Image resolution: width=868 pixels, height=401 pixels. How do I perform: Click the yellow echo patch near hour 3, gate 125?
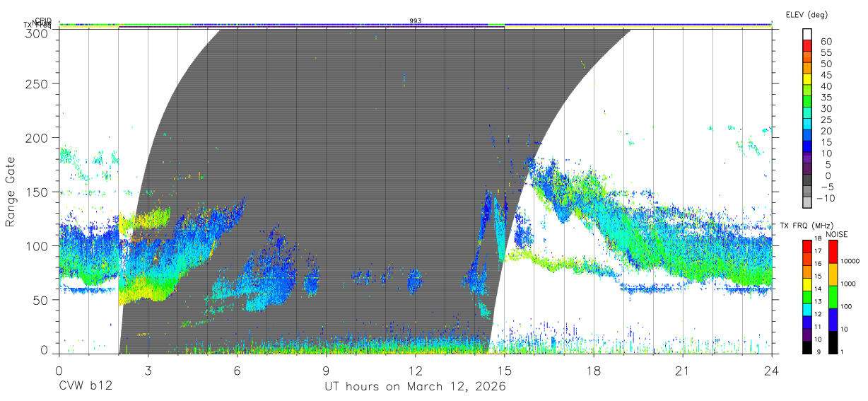146,219
